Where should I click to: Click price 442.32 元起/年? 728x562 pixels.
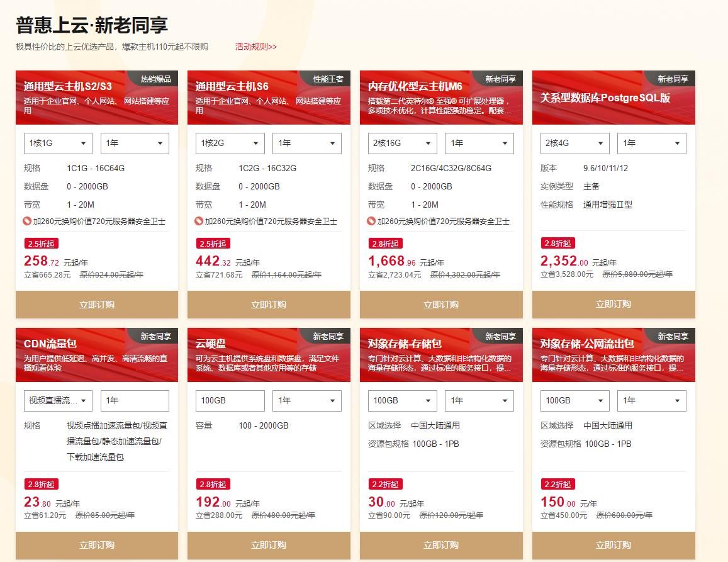coord(228,261)
